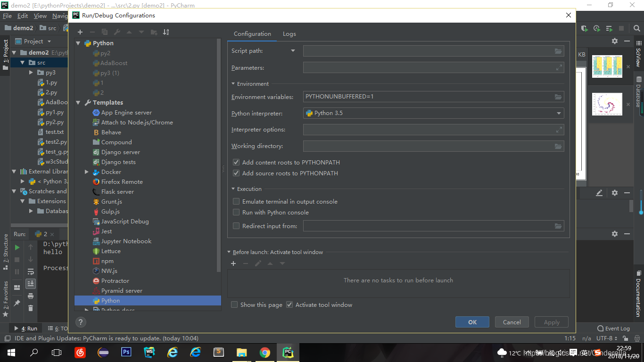Click expand icon in Interpreter options field
Image resolution: width=644 pixels, height=362 pixels.
(x=559, y=130)
